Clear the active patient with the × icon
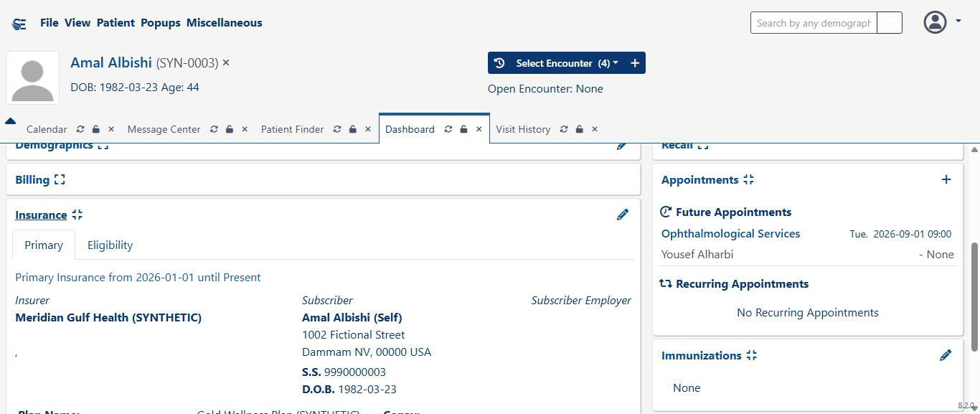980x414 pixels. (226, 63)
